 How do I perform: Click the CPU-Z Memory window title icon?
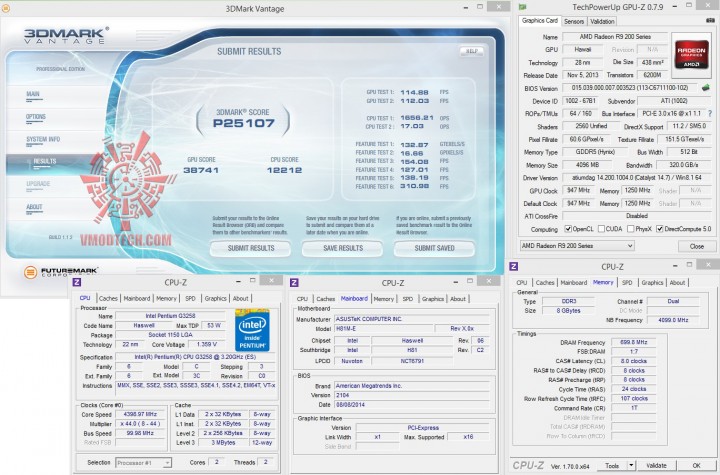pos(514,266)
